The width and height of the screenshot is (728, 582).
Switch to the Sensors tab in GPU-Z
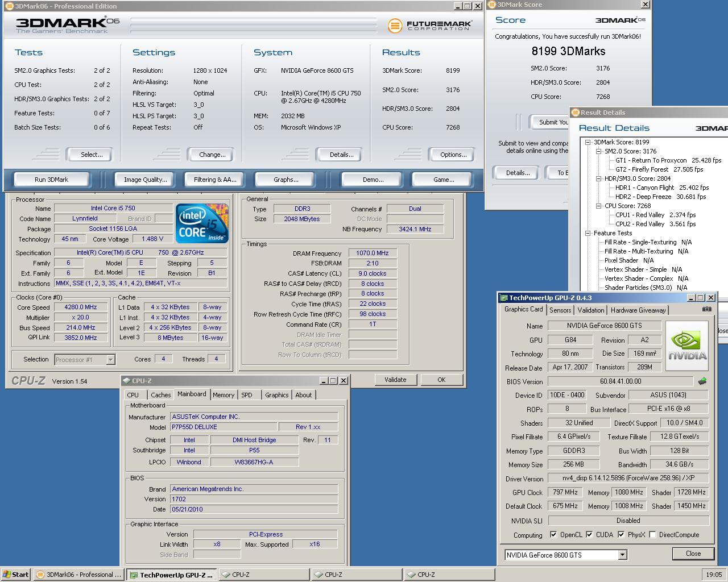[560, 310]
